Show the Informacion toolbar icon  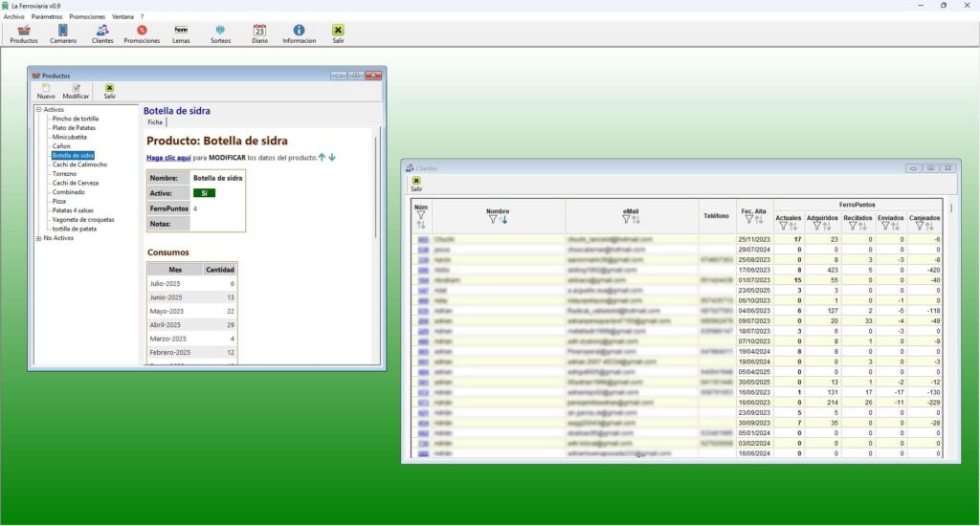[x=299, y=34]
